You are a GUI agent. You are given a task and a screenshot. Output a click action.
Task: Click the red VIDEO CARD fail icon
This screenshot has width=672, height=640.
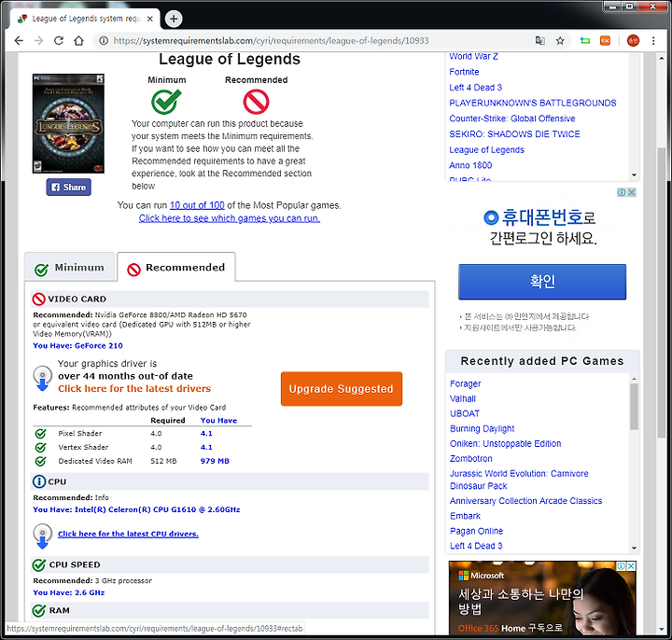(39, 299)
